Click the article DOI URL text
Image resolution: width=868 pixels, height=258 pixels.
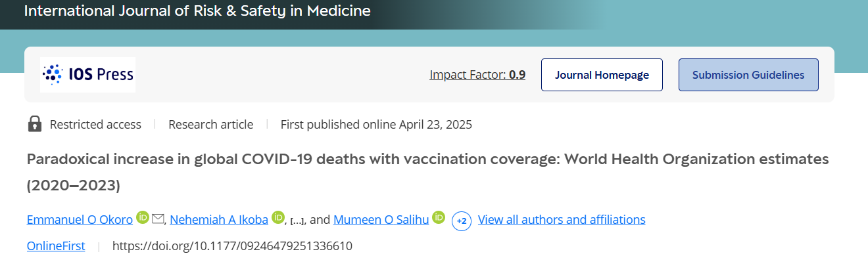233,247
